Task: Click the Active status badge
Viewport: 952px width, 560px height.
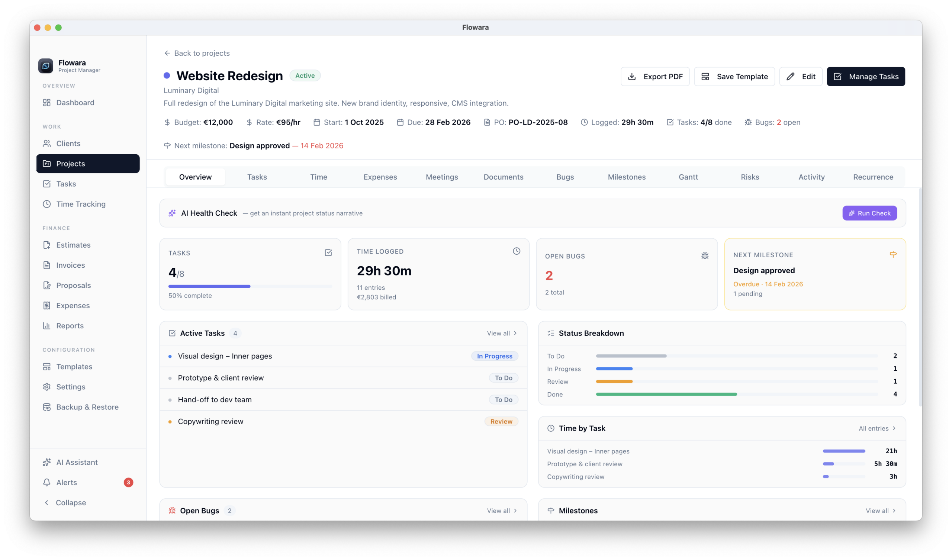Action: [x=305, y=75]
